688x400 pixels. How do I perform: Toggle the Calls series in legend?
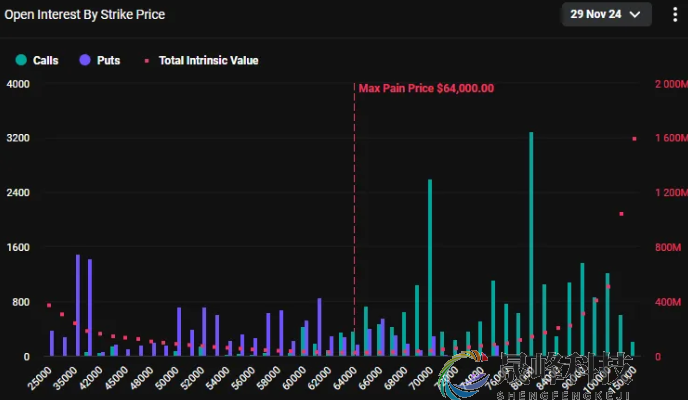tap(37, 60)
